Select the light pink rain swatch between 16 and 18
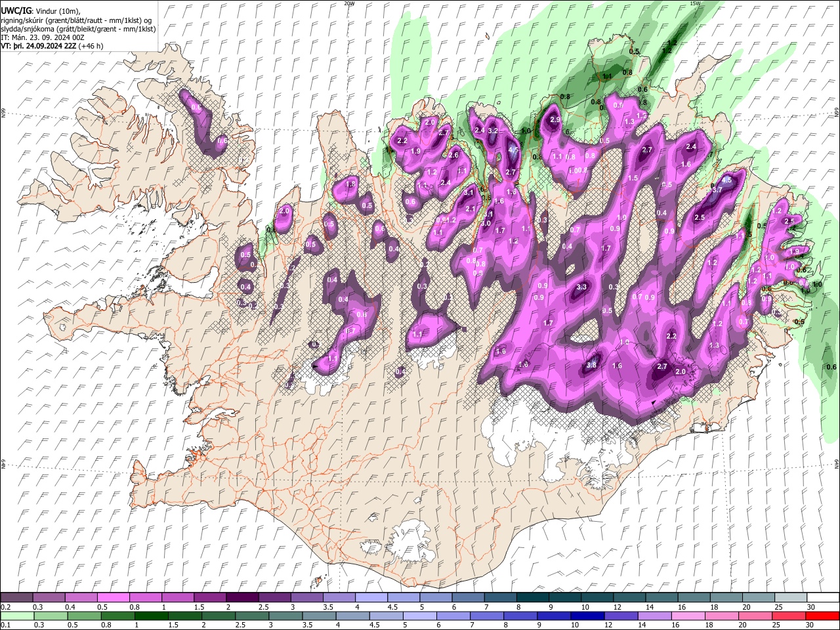 click(x=687, y=616)
